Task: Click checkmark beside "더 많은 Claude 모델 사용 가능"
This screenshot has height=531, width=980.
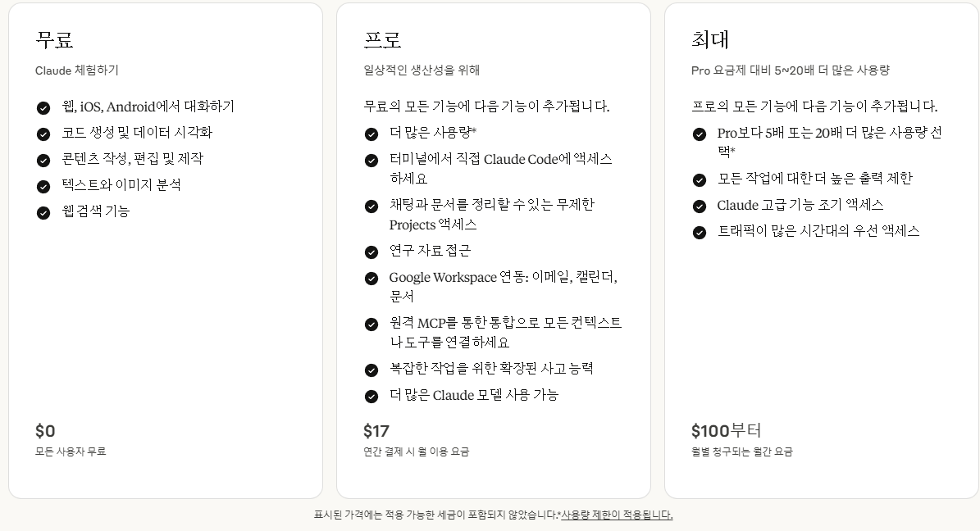Action: 371,396
